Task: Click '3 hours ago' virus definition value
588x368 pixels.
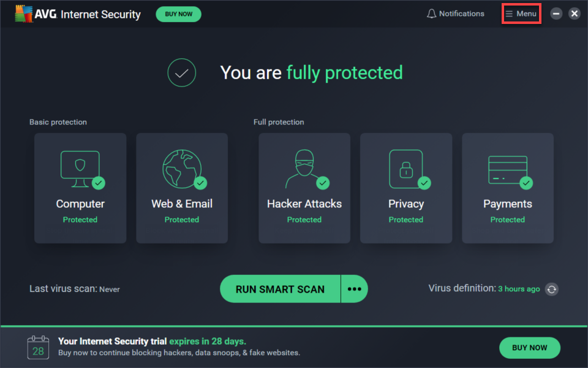Action: (x=519, y=289)
